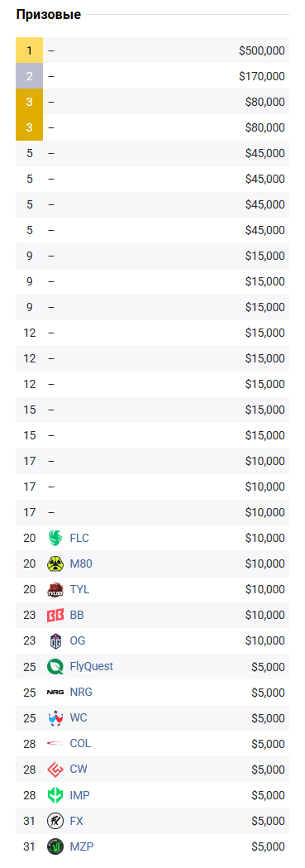
Task: Click the BB red team logo
Action: (x=56, y=615)
